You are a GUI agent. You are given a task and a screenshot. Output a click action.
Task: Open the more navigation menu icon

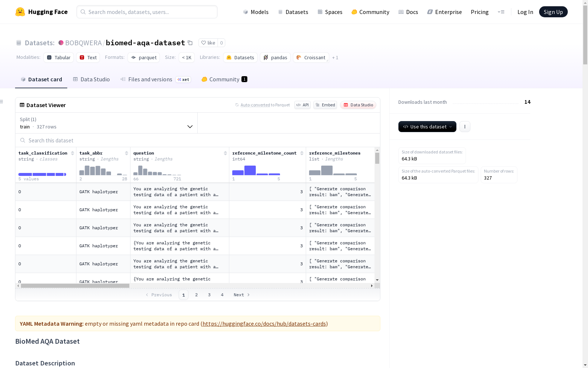(501, 12)
